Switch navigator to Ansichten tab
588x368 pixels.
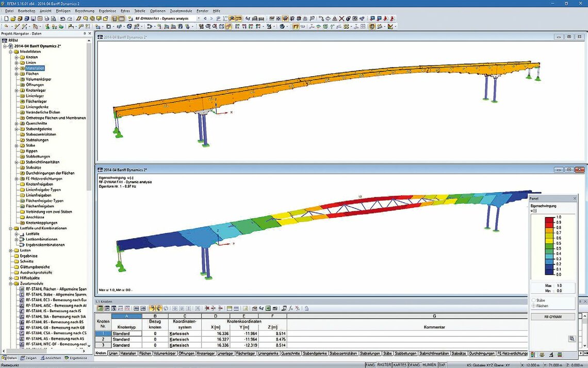click(51, 358)
